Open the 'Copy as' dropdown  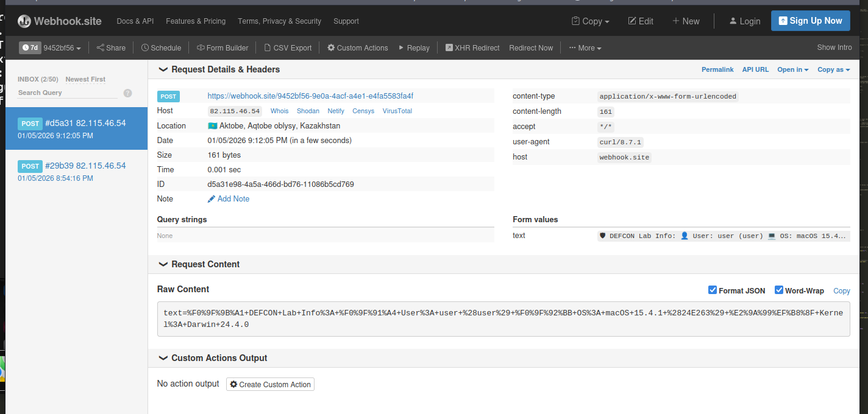click(833, 69)
